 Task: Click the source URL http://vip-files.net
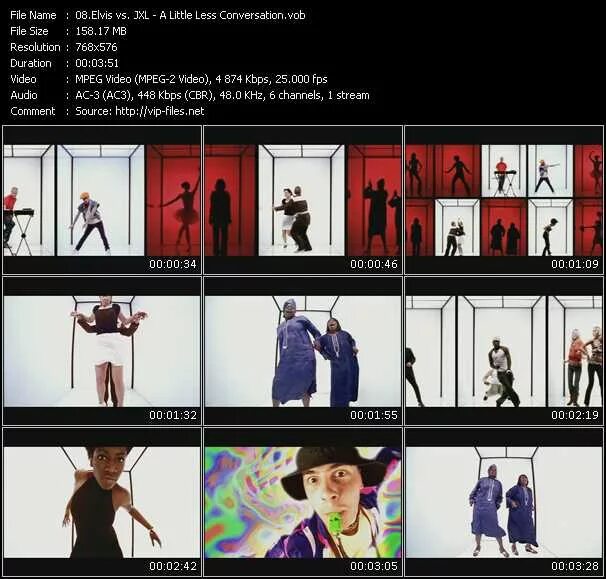tap(160, 111)
